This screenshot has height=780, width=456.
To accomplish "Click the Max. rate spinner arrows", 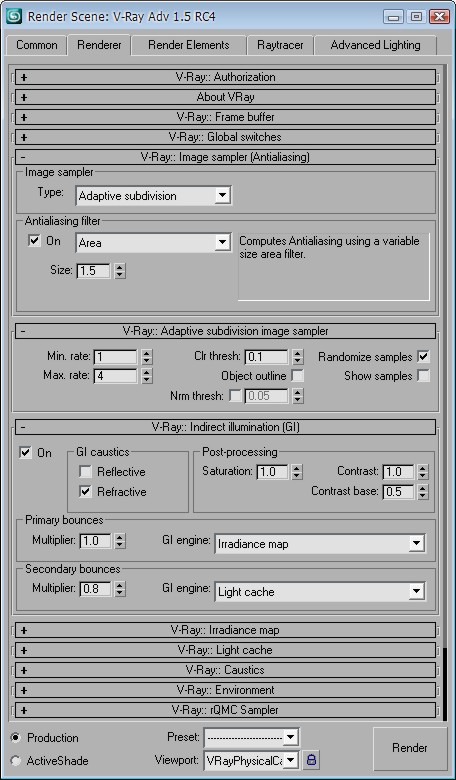I will (147, 376).
